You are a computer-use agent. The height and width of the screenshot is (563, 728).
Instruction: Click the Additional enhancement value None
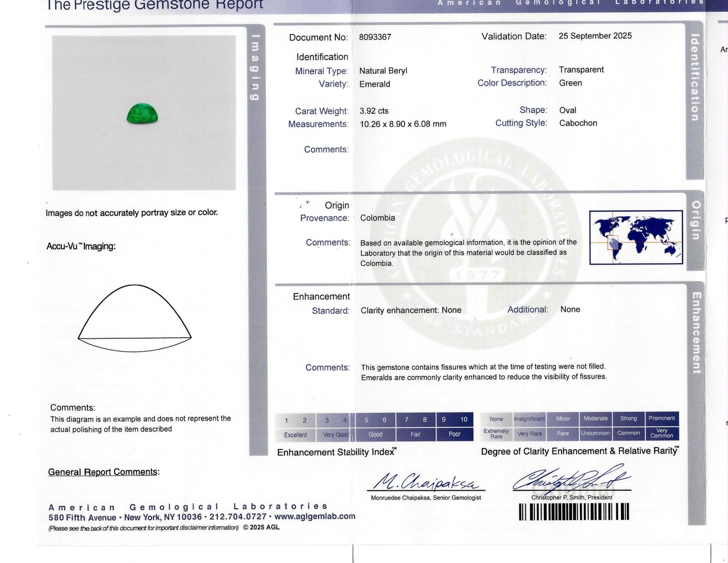click(570, 309)
